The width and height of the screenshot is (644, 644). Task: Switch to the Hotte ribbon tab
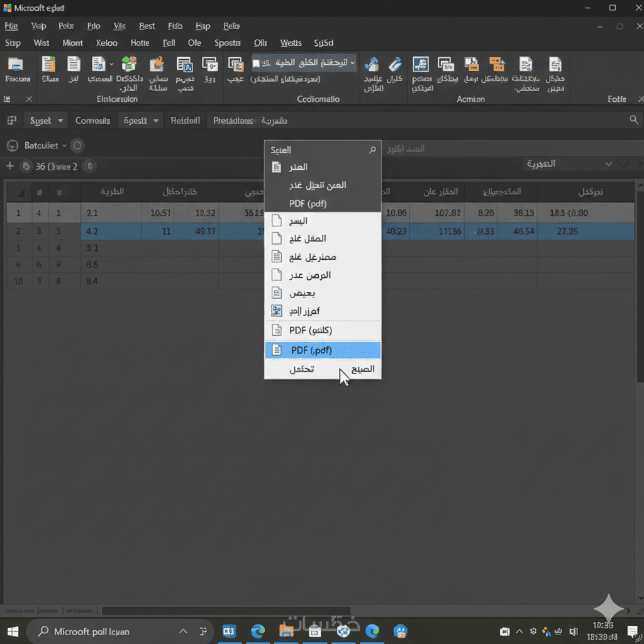140,43
